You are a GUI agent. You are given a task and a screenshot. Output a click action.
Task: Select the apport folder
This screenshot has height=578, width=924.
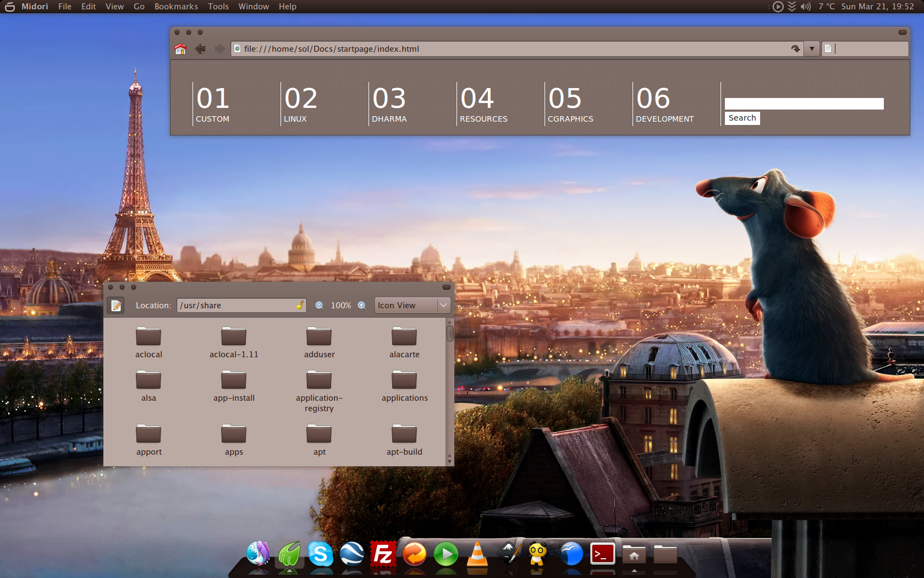click(148, 440)
